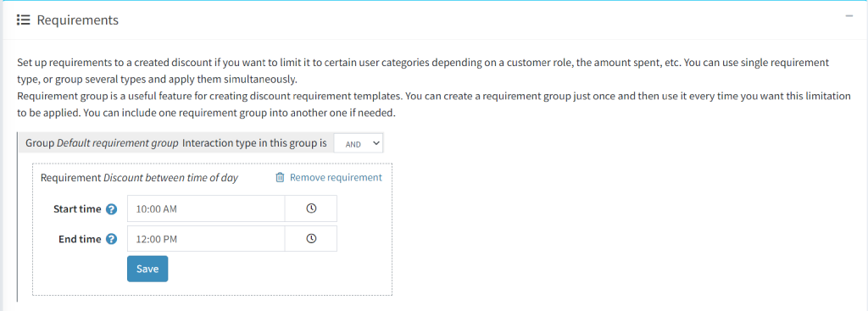Click the 'Requirement group is a useful feature' paragraph
Screen dimensions: 868x311
click(x=433, y=104)
